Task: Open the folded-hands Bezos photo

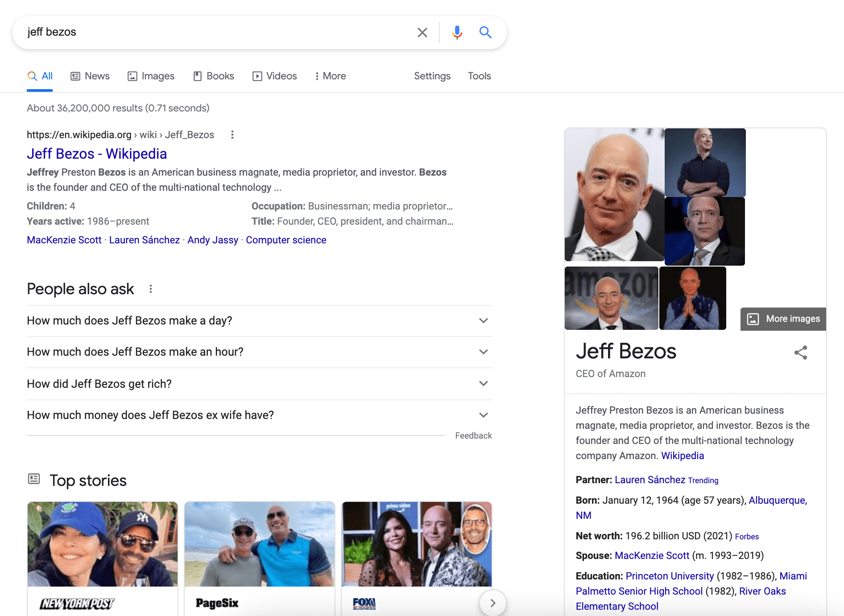Action: [x=692, y=298]
